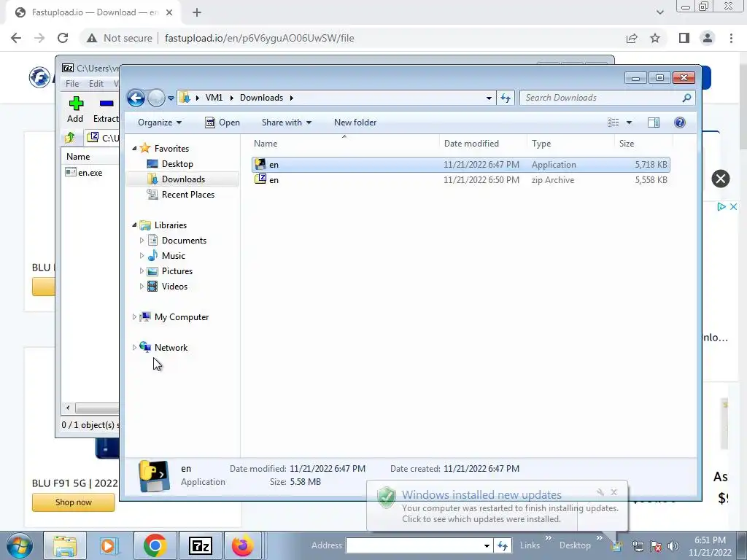This screenshot has width=747, height=560.
Task: Select Recent Places under Favorites
Action: (188, 194)
